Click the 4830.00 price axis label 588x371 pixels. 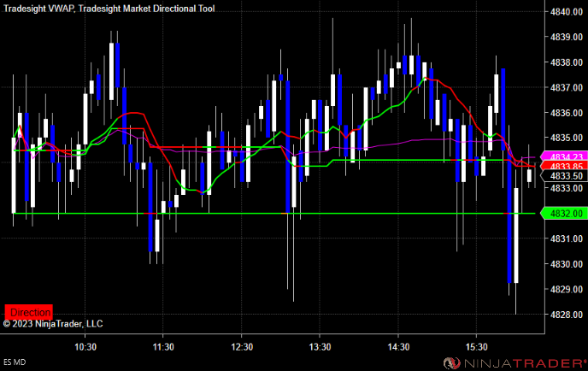(x=567, y=264)
